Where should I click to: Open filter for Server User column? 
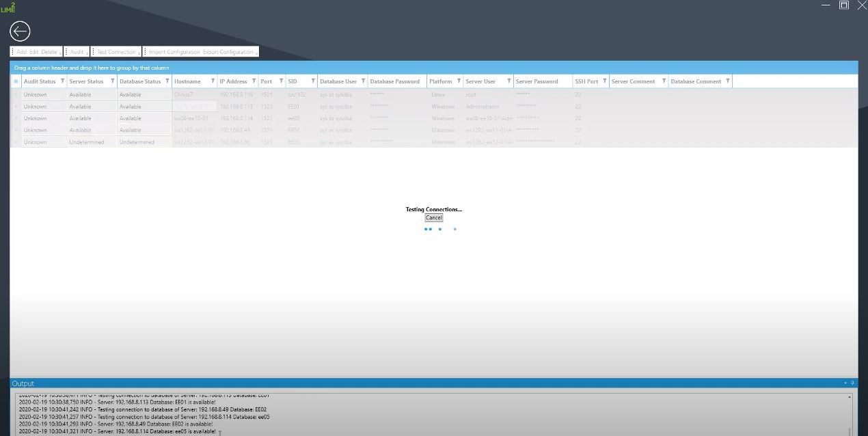pos(508,81)
